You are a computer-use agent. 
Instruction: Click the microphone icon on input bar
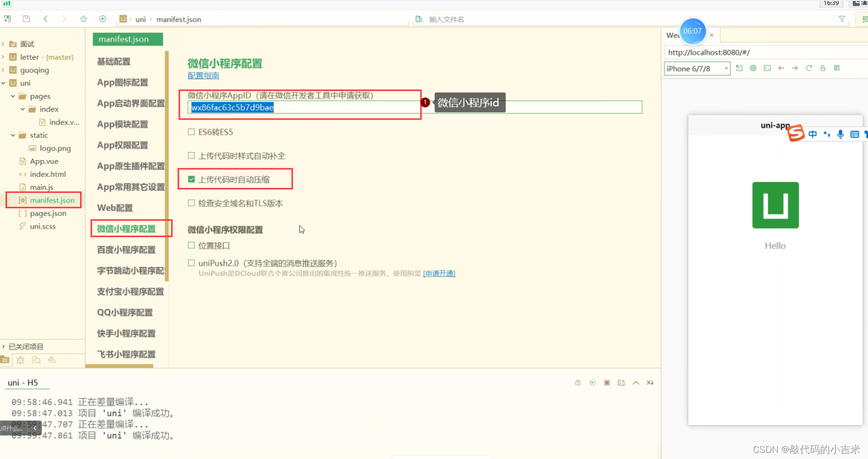pyautogui.click(x=841, y=134)
